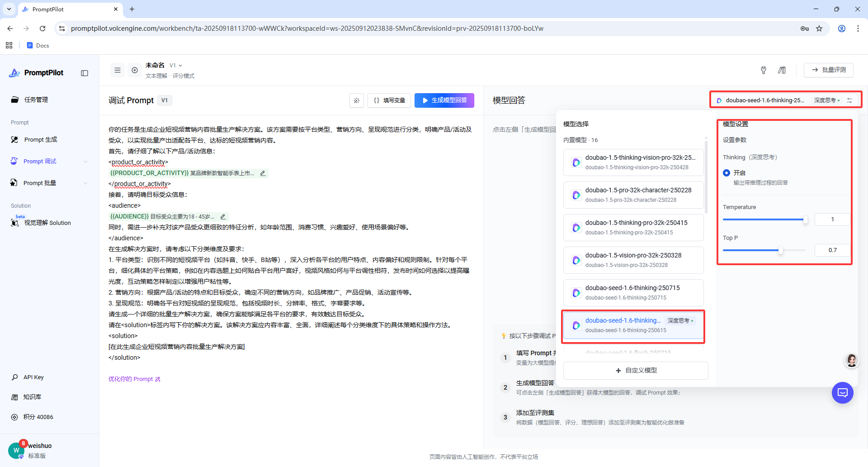Click the magic wand optimize icon
The height and width of the screenshot is (467, 868).
point(357,100)
